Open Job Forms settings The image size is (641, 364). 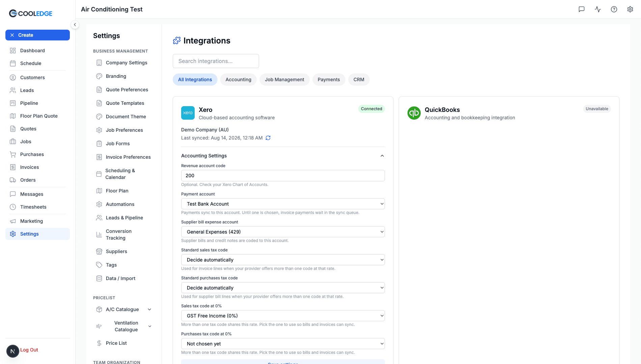124,144
